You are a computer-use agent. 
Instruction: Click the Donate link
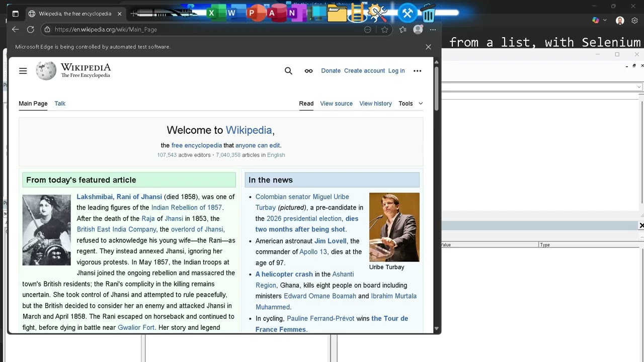click(x=331, y=71)
